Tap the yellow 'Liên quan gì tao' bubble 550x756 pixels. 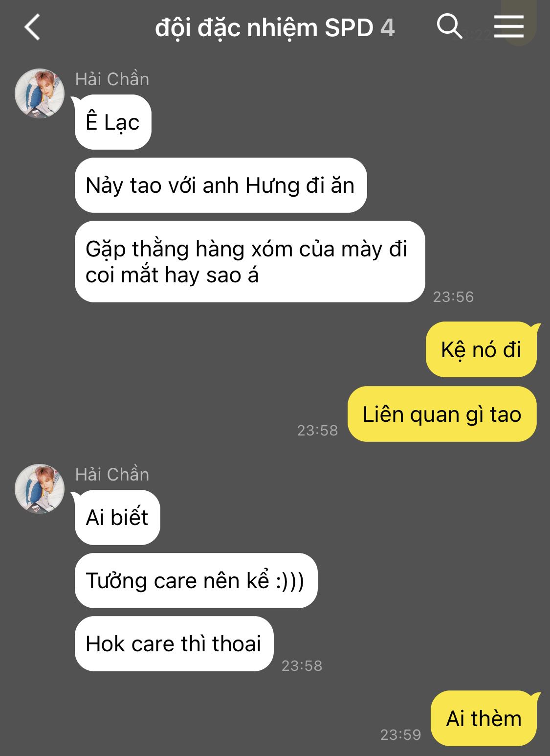click(x=442, y=414)
